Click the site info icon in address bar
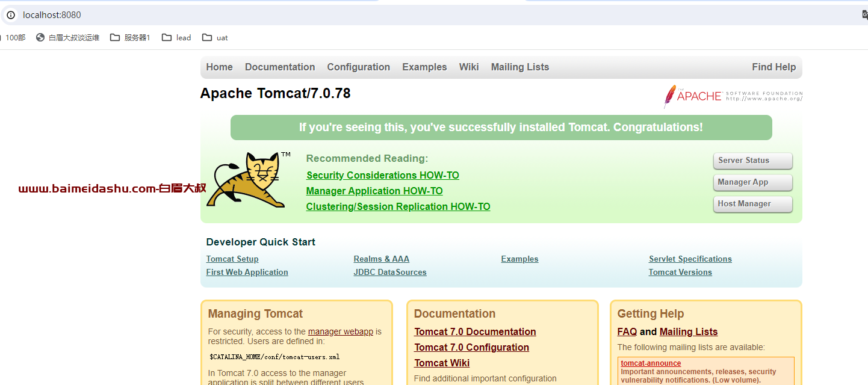868x385 pixels. (11, 15)
